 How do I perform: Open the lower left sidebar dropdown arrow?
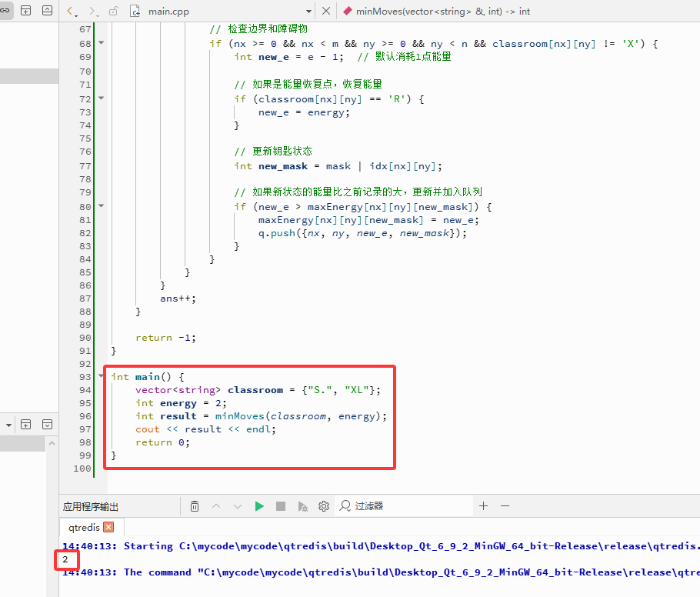[8, 425]
